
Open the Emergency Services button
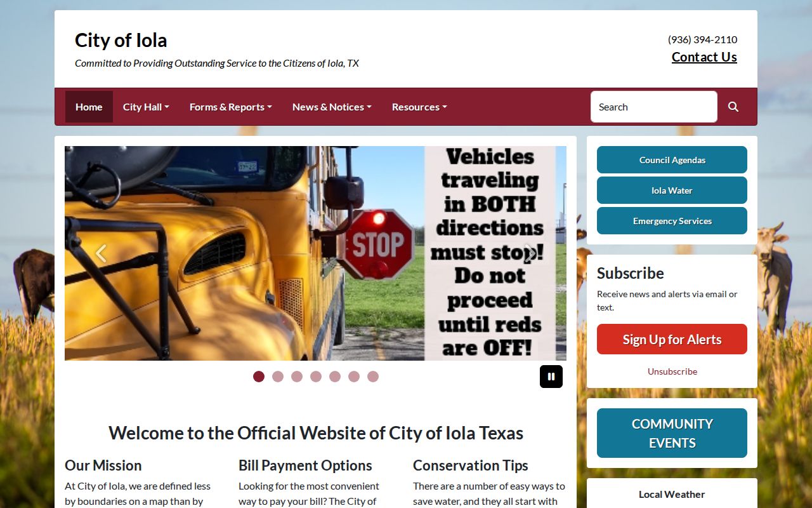coord(672,221)
